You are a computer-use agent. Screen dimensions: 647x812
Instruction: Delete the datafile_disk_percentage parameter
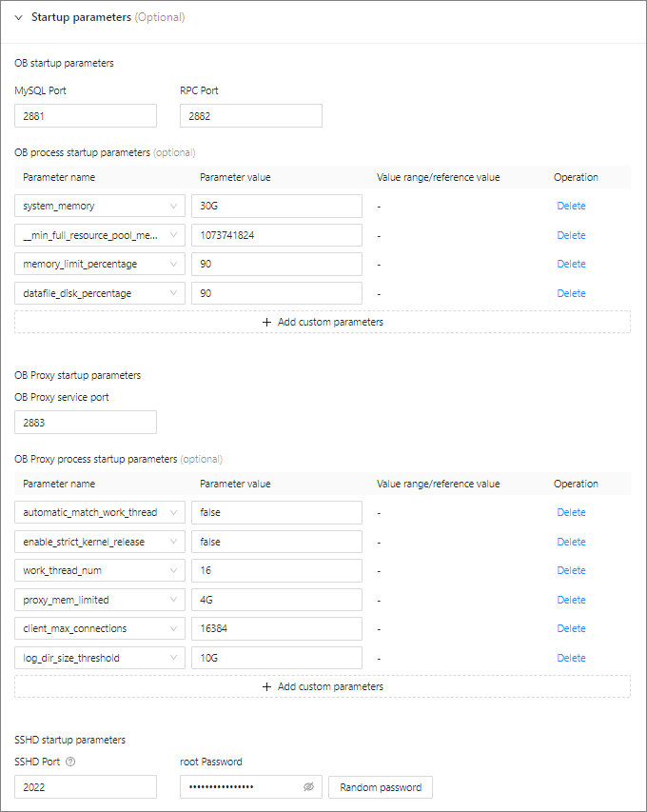[x=571, y=293]
